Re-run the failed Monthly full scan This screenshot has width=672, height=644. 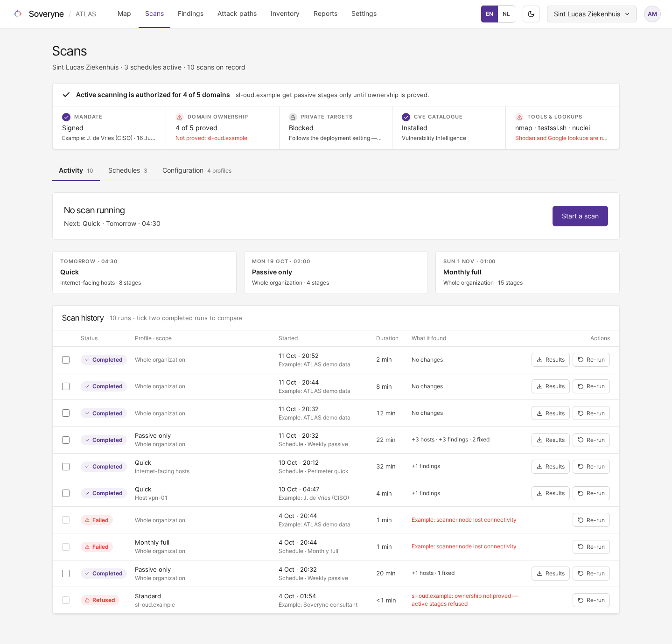[591, 547]
